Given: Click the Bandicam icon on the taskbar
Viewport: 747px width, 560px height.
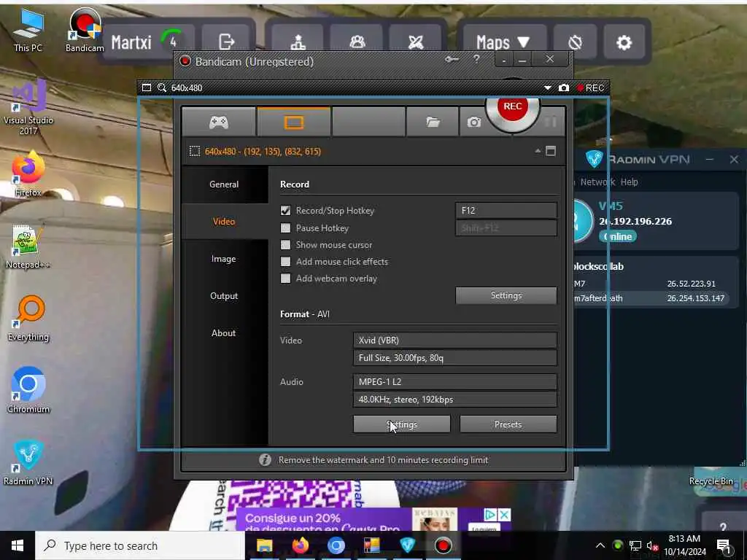Looking at the screenshot, I should [443, 545].
